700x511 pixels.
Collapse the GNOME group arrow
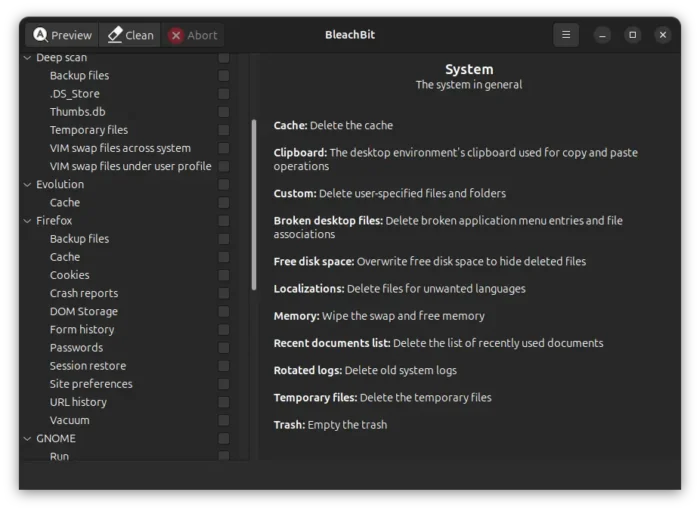click(27, 439)
